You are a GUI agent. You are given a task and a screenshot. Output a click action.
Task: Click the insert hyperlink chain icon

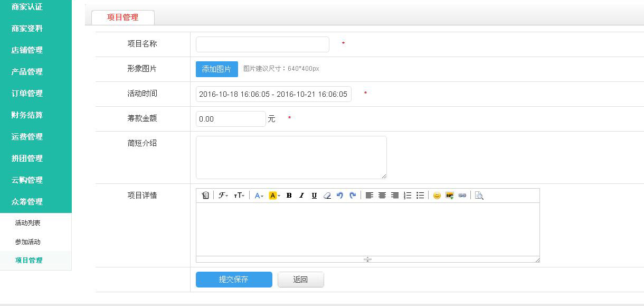point(462,196)
